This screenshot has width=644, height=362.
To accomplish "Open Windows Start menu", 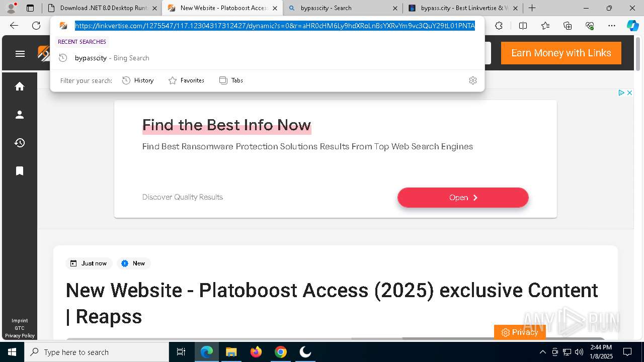I will (x=12, y=352).
